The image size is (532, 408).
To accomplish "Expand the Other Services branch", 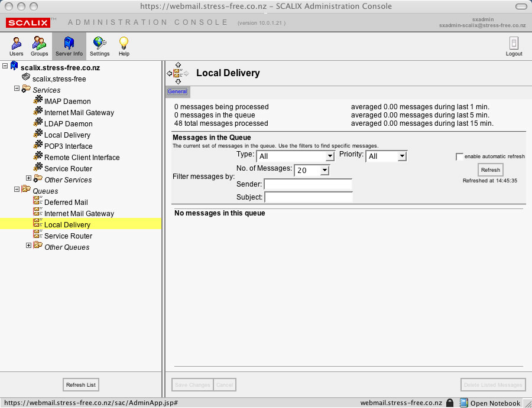I will 28,178.
